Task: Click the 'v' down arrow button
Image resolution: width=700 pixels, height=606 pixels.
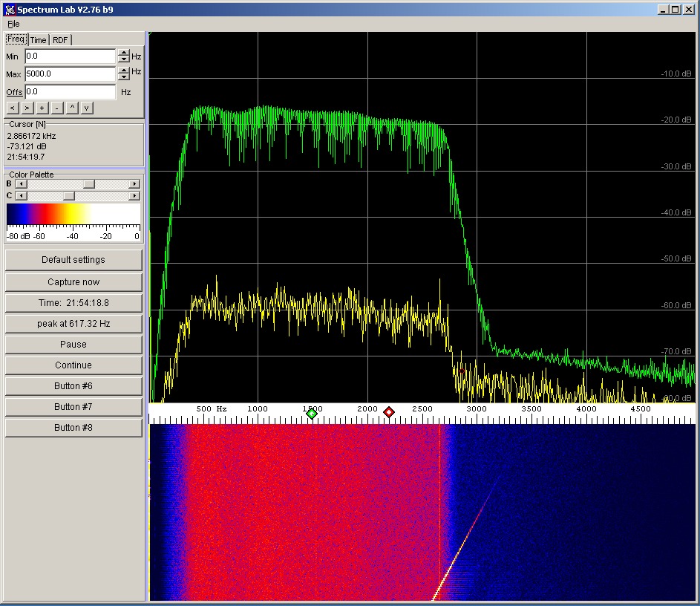Action: click(87, 108)
